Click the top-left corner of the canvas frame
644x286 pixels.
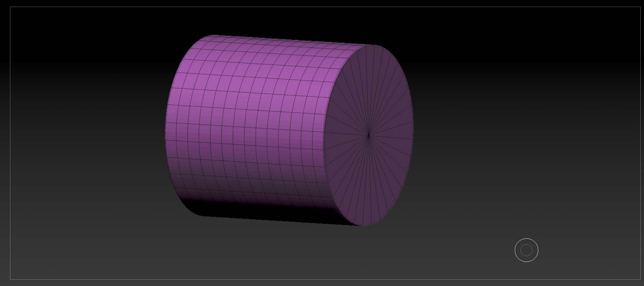coord(10,7)
